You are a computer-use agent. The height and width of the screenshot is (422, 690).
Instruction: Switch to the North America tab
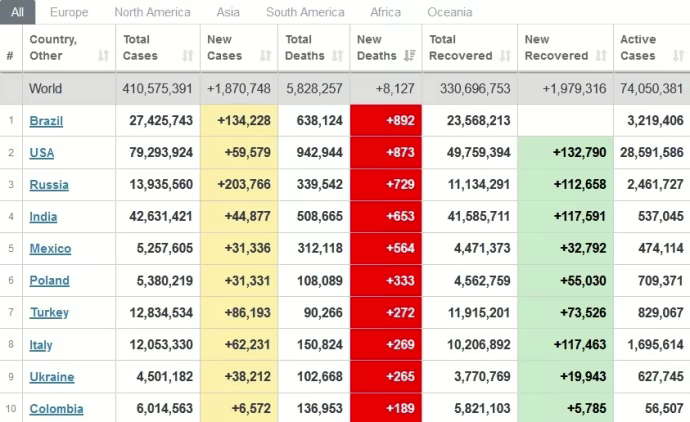(153, 12)
